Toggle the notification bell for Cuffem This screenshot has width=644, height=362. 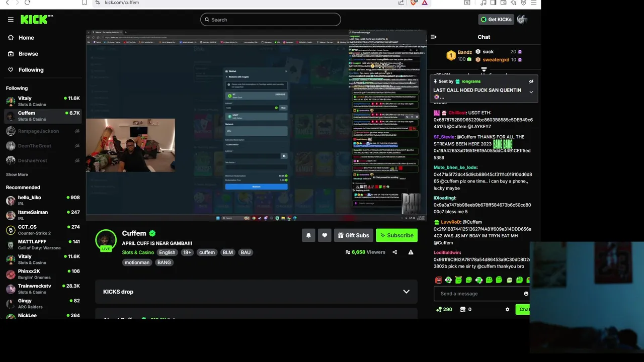(308, 235)
